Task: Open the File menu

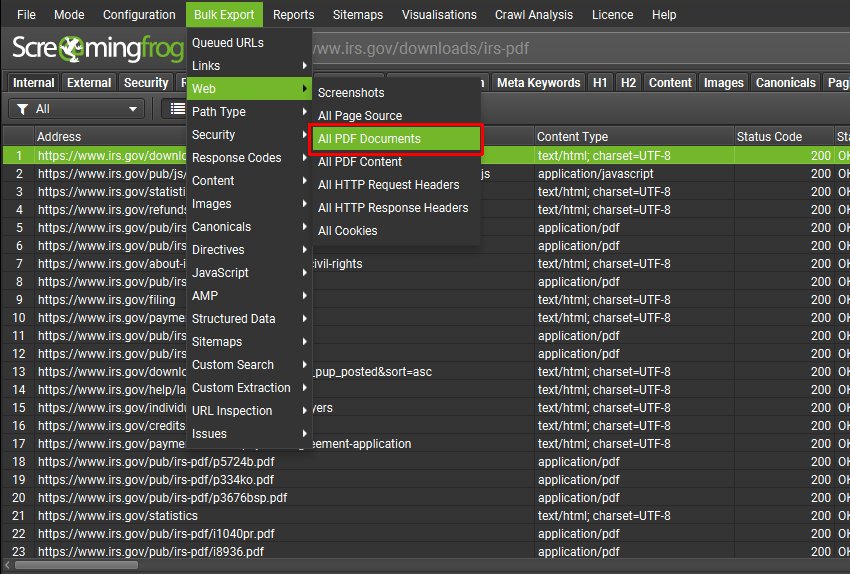Action: click(x=26, y=15)
